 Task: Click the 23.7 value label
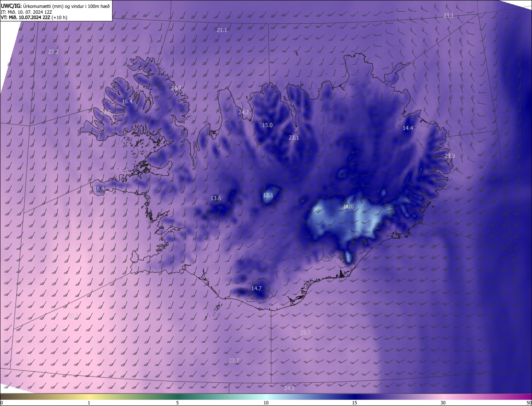(x=234, y=360)
